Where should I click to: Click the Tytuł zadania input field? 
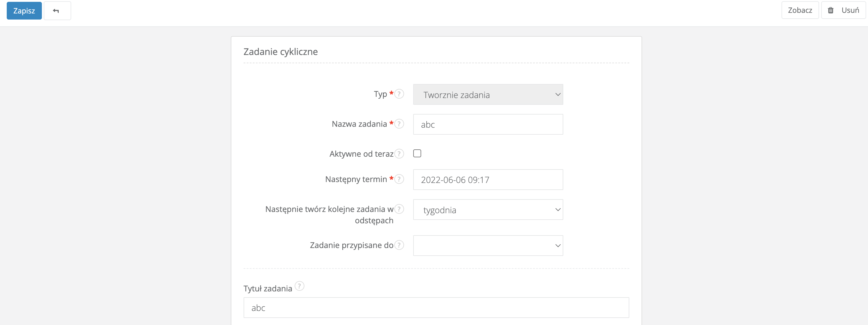[x=436, y=308]
